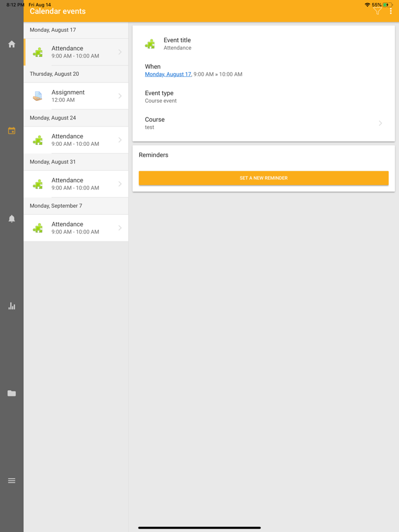The image size is (399, 532).
Task: Select Attendance title under Monday, September 7
Action: pos(67,224)
